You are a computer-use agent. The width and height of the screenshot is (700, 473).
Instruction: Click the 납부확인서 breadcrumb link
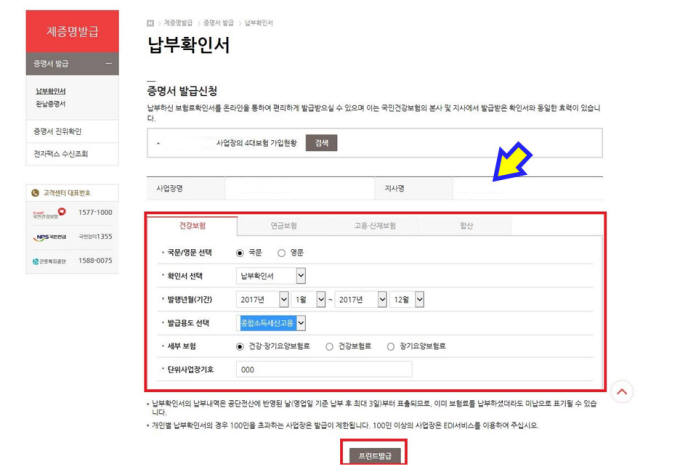click(x=259, y=23)
